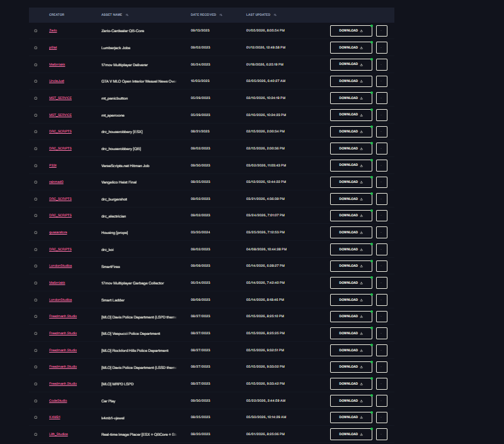Sort by Asset Name column arrows

click(x=127, y=15)
